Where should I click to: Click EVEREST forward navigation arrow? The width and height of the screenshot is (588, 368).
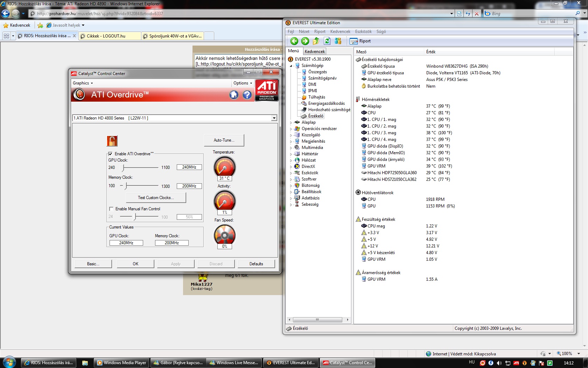point(305,41)
